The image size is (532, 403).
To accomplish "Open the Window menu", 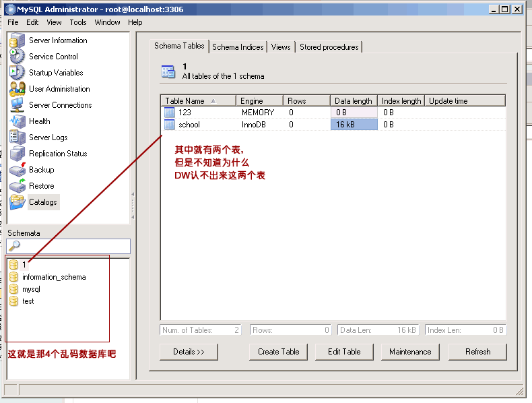I will coord(107,22).
